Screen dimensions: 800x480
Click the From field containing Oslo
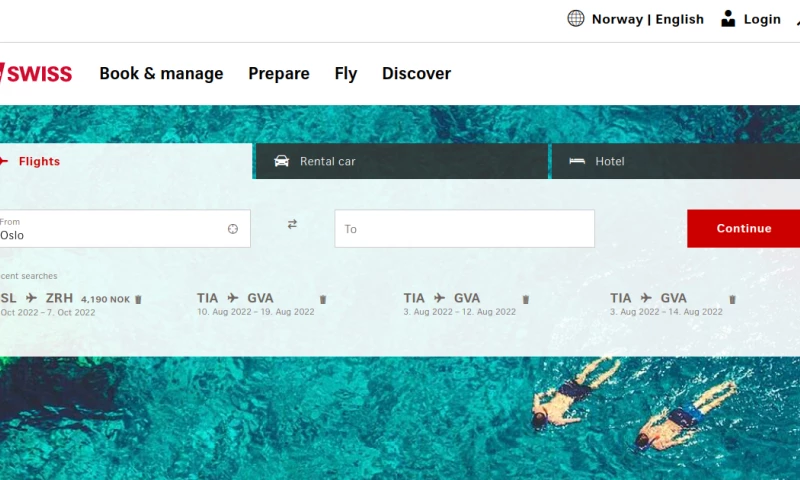pos(124,229)
